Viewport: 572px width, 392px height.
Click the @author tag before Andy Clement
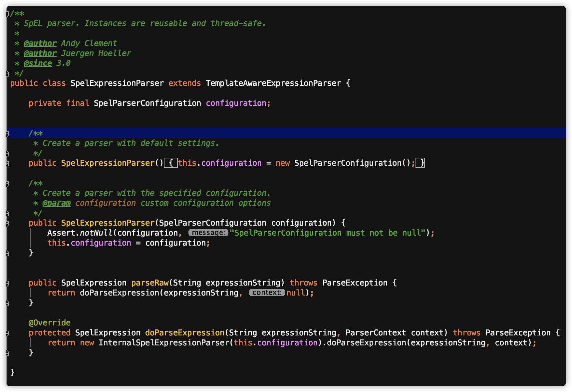40,43
